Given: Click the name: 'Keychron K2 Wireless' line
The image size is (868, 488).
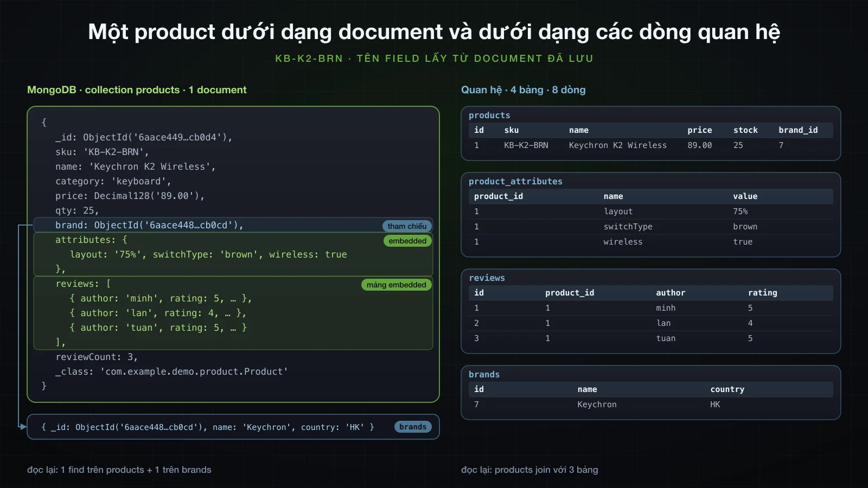Looking at the screenshot, I should (135, 166).
